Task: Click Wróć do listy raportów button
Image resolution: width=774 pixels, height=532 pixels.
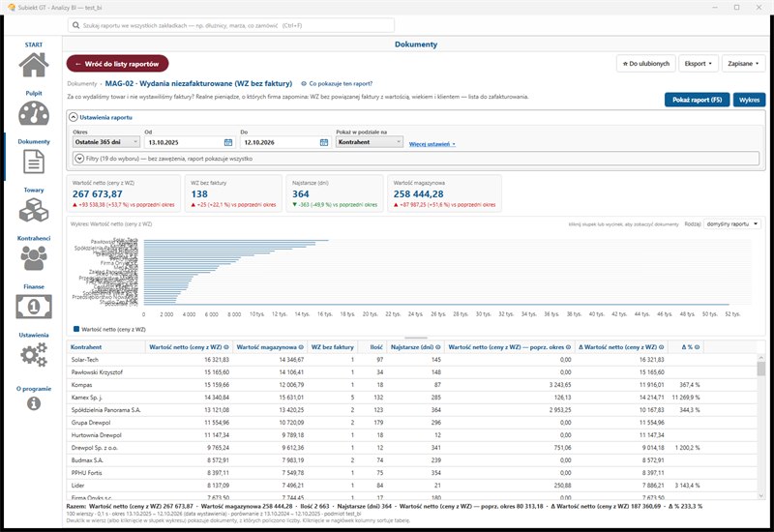Action: (117, 64)
